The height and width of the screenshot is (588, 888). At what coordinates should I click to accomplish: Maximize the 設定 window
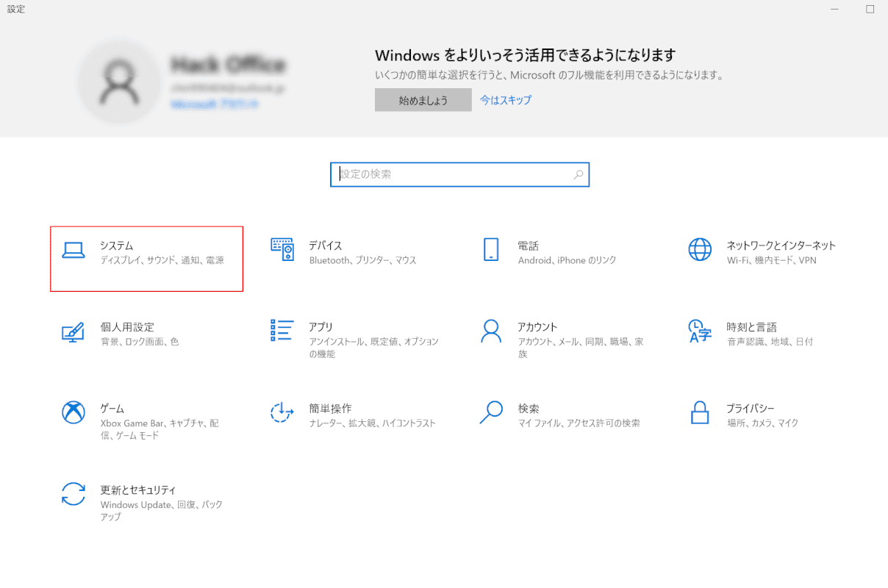(870, 10)
